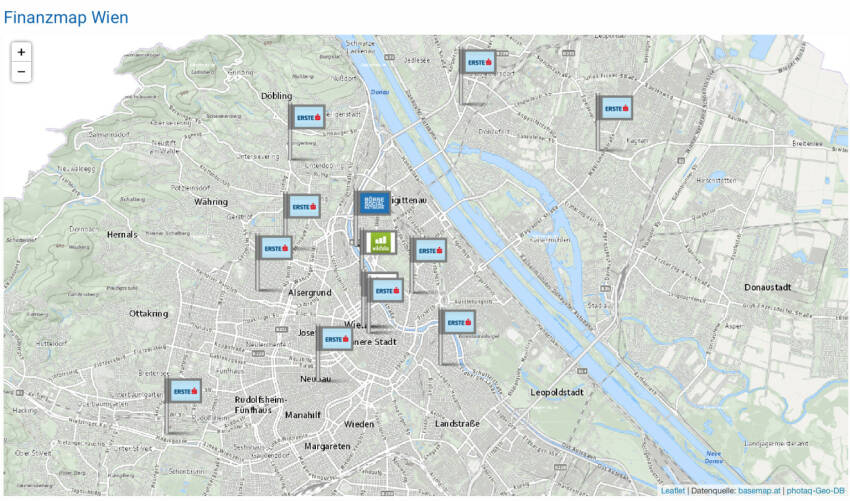Zoom in with the plus button
This screenshot has height=501, width=850.
click(21, 51)
